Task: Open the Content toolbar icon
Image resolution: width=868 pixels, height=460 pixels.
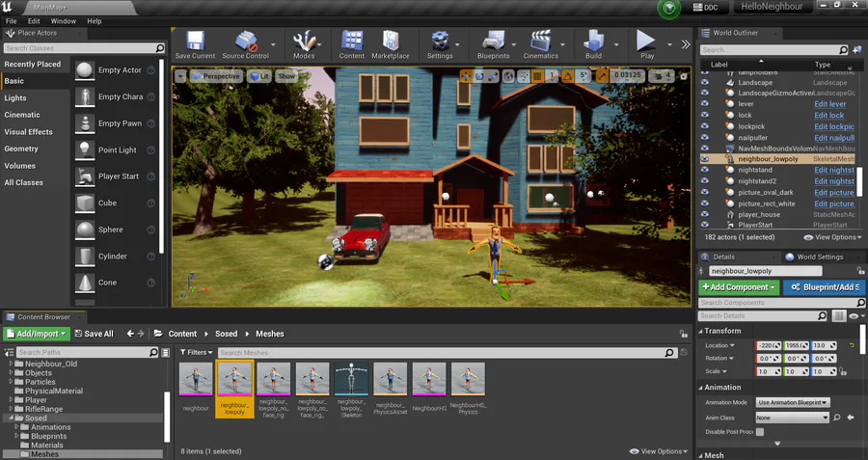Action: click(351, 44)
